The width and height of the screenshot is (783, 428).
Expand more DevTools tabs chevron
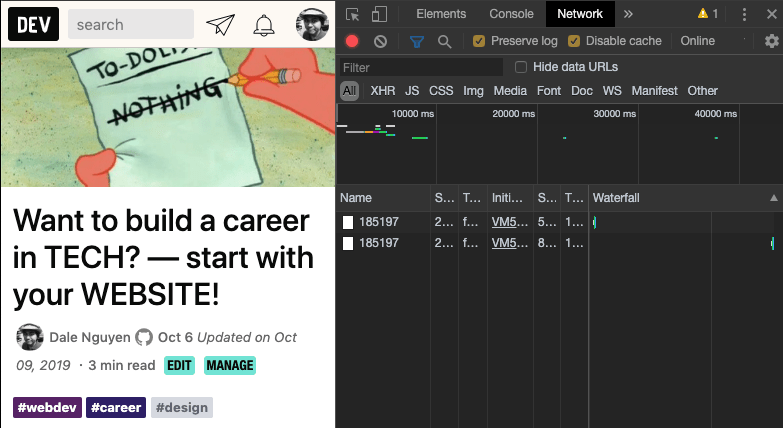628,14
